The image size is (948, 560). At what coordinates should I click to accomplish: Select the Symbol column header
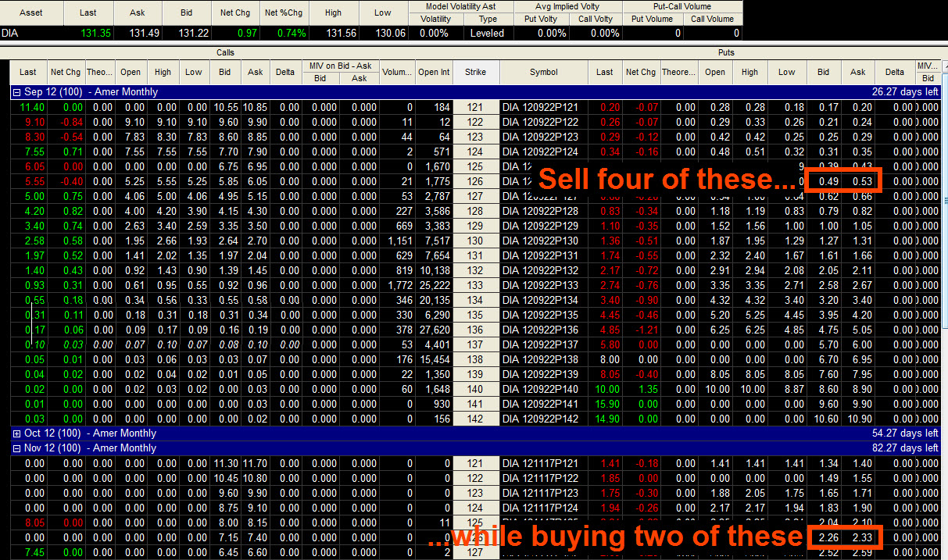[x=543, y=72]
